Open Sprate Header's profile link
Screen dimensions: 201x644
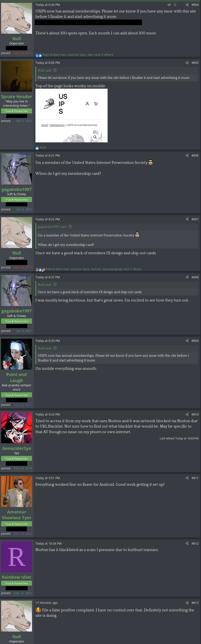(x=17, y=96)
